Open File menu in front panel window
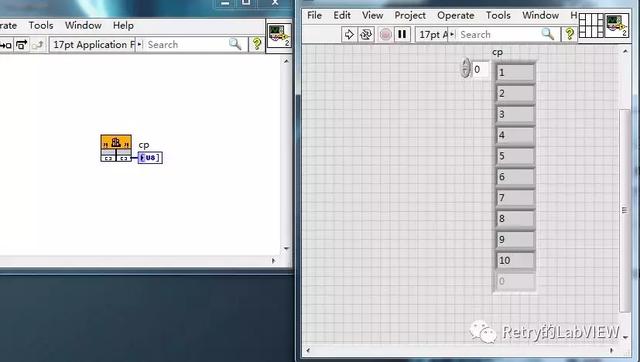 pyautogui.click(x=314, y=16)
